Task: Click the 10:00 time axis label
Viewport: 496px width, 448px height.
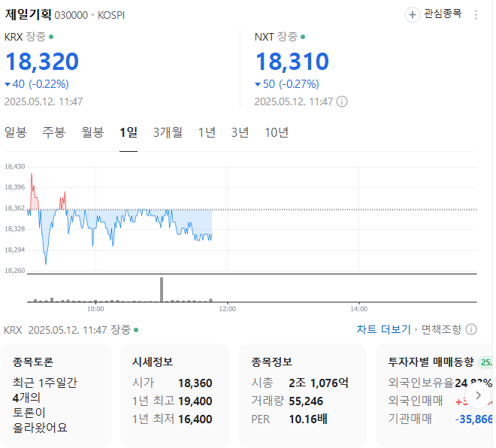Action: (x=96, y=310)
